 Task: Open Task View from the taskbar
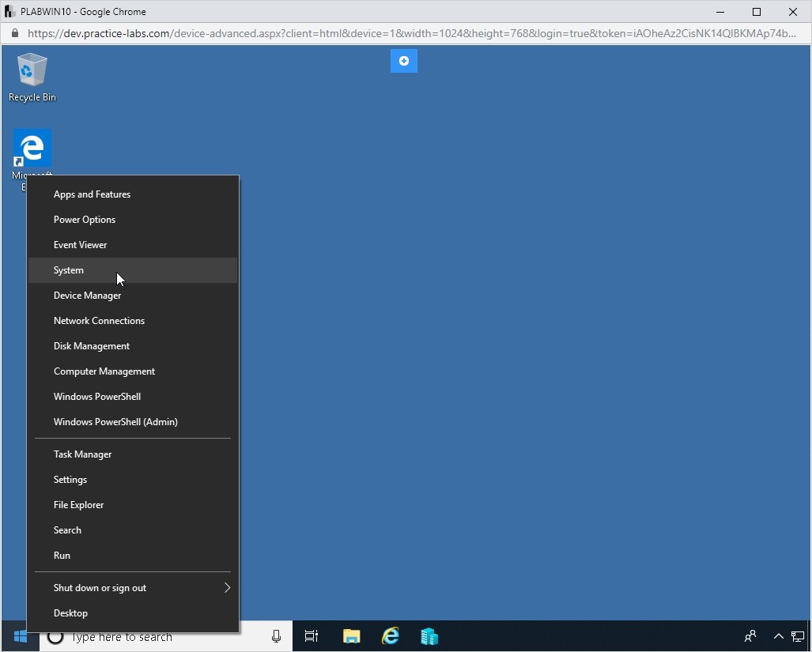click(312, 636)
